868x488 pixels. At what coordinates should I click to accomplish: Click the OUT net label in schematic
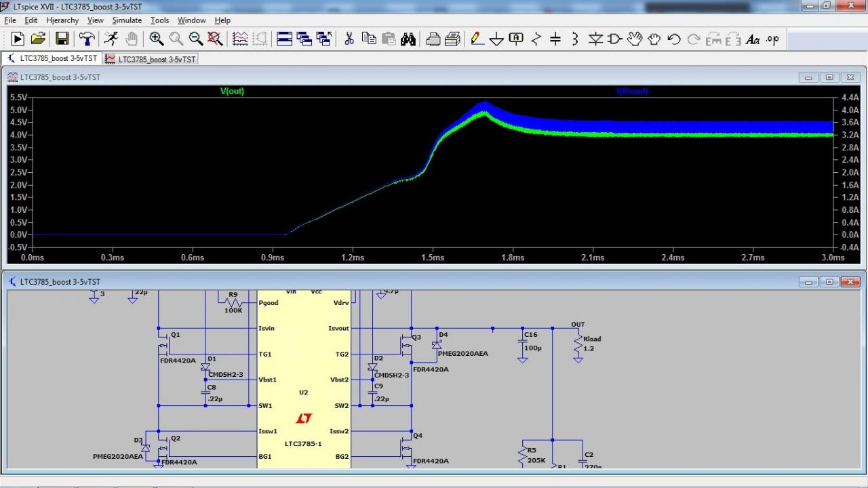tap(578, 325)
